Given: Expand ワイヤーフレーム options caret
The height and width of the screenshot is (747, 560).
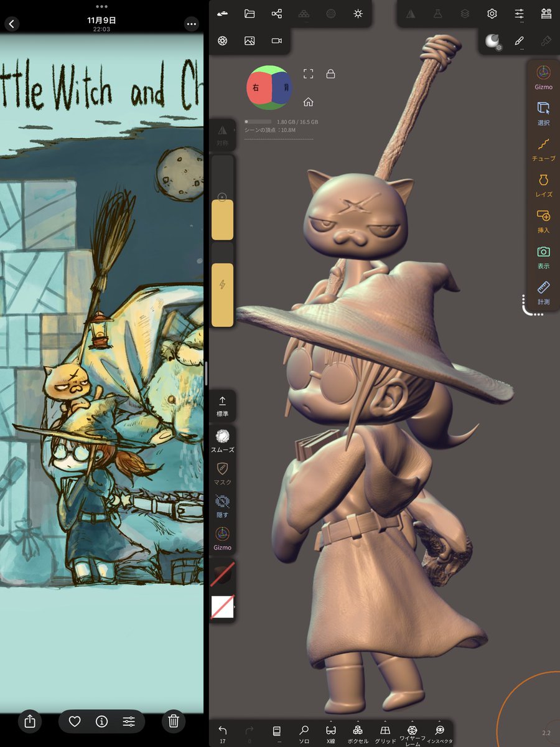Looking at the screenshot, I should click(412, 722).
